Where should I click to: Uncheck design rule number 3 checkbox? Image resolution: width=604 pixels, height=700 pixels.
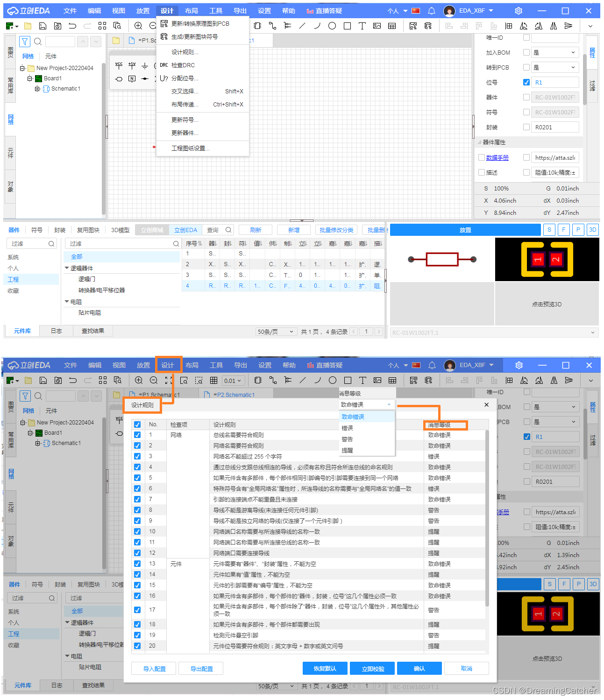[137, 456]
